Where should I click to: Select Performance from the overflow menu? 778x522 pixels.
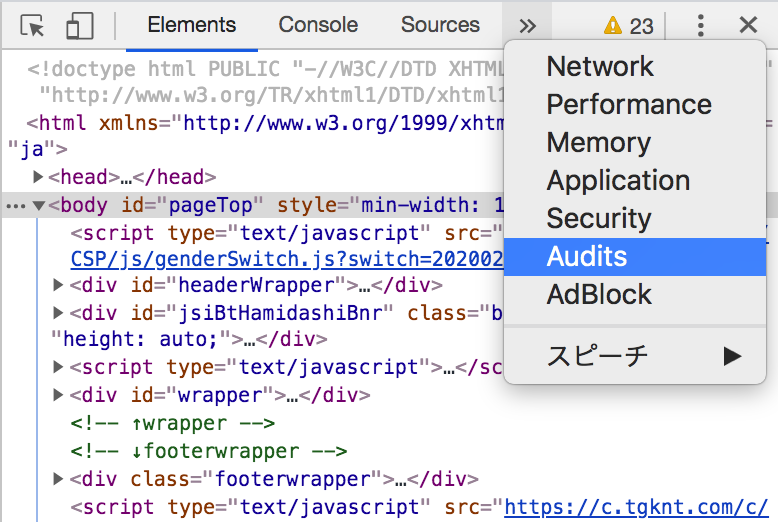635,104
